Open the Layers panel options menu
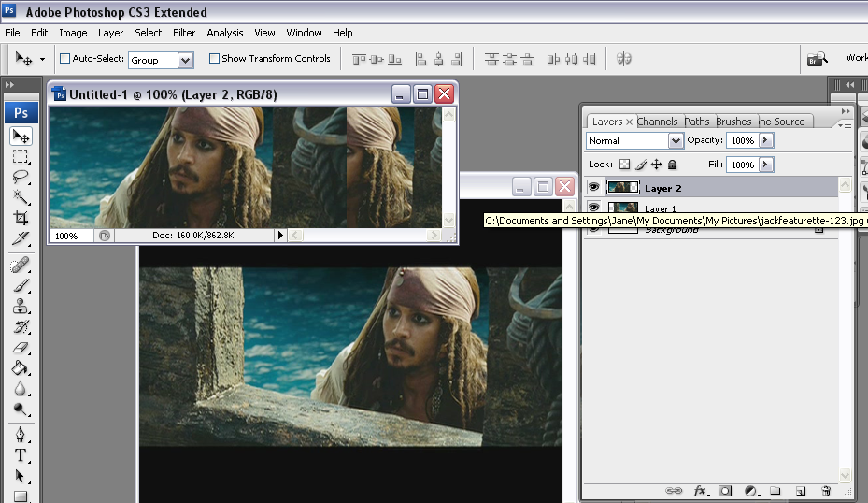868x503 pixels. 844,122
